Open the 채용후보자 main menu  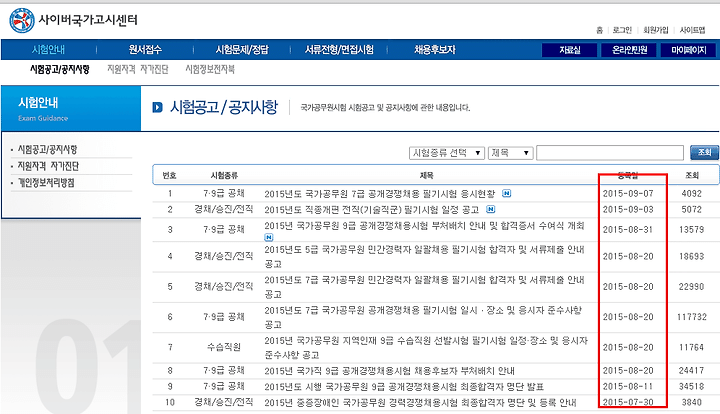434,50
